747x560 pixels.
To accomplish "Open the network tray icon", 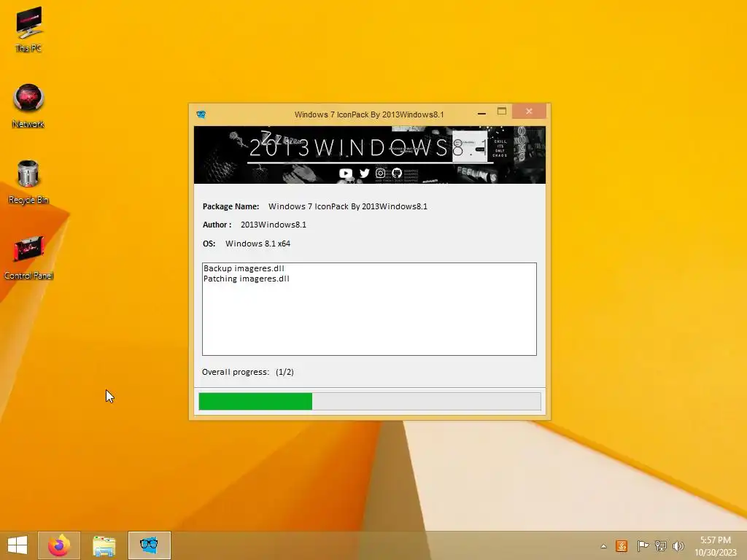I will (661, 545).
